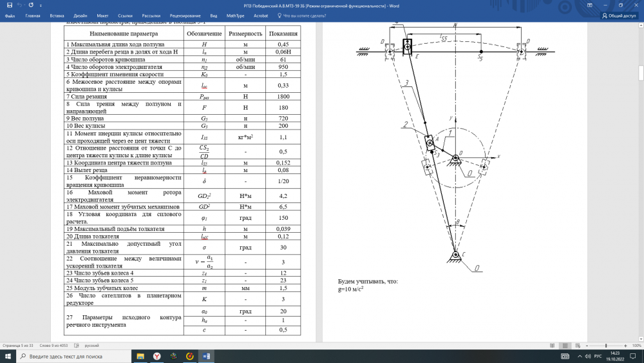The image size is (644, 363).
Task: Click the zoom slider handle
Action: coord(606,346)
